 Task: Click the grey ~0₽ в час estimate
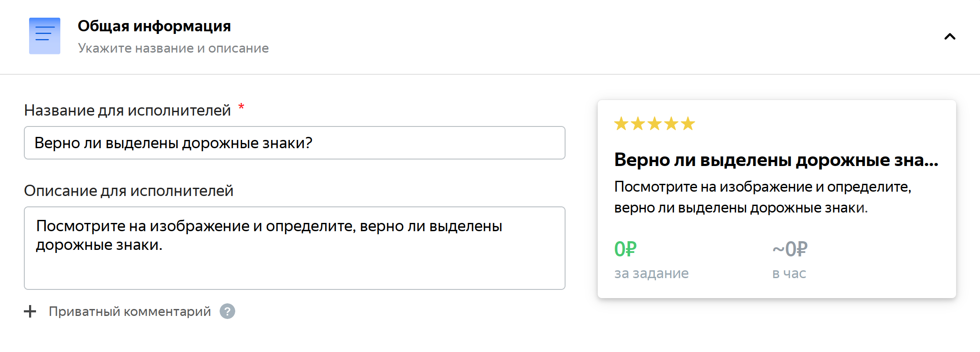[x=790, y=249]
